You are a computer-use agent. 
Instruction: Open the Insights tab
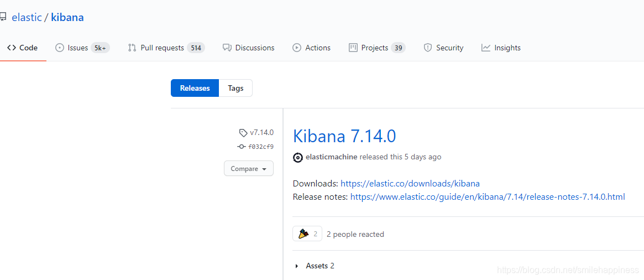(x=501, y=48)
